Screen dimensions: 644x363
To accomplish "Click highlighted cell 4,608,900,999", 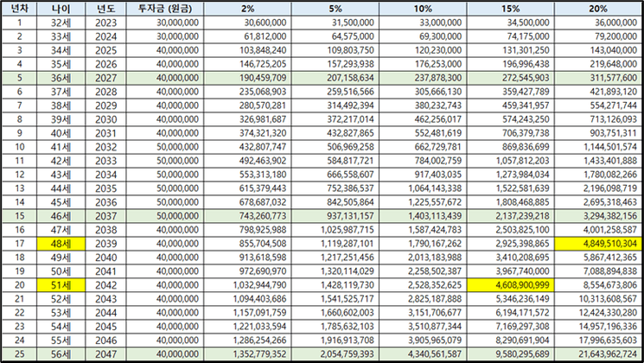I will (x=511, y=285).
